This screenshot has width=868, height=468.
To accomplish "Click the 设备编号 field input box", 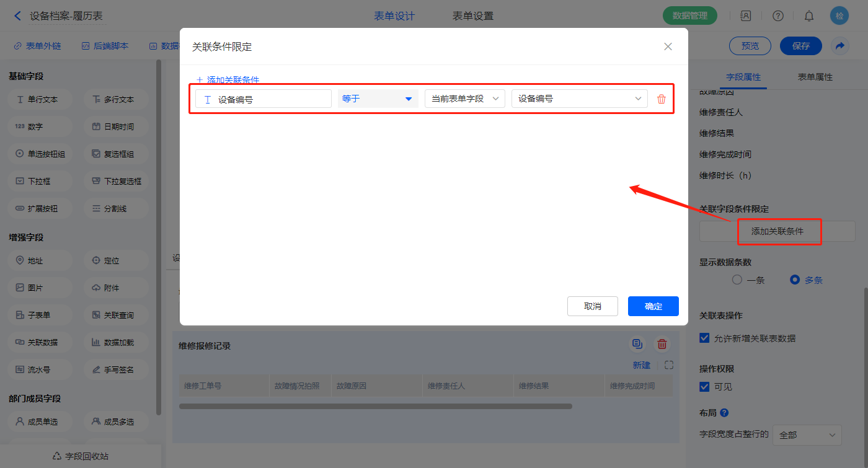I will click(x=263, y=99).
